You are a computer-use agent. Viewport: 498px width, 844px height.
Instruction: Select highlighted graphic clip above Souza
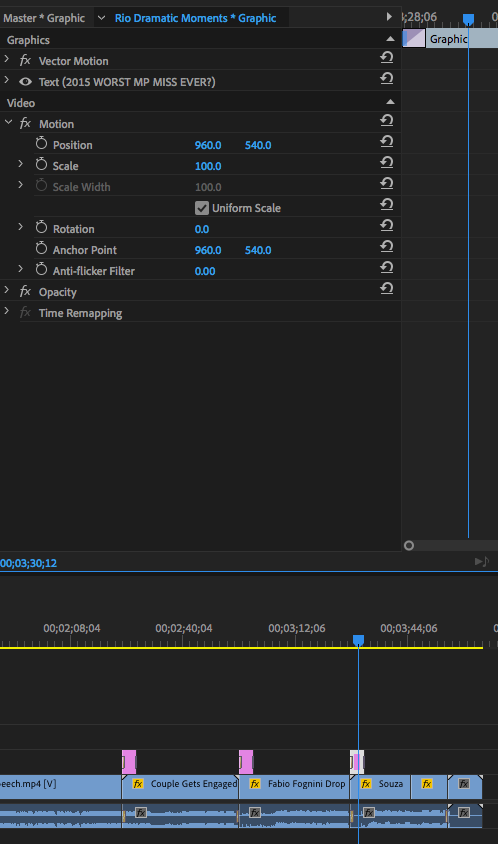[357, 762]
